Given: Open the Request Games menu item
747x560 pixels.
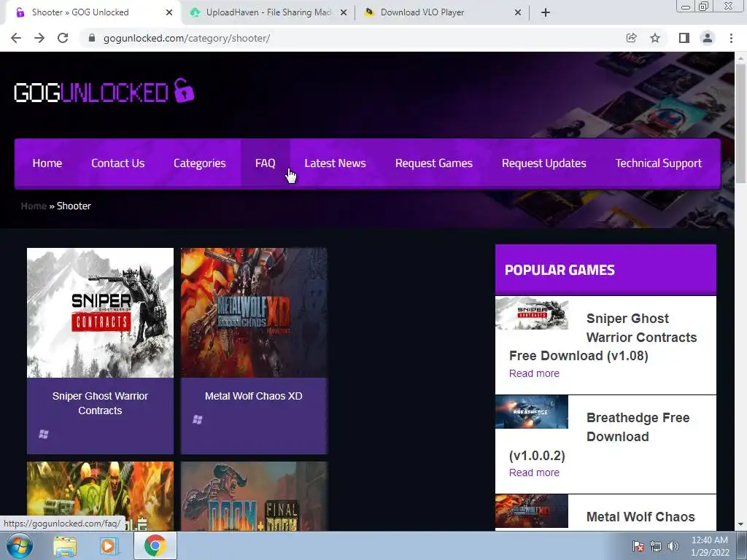Looking at the screenshot, I should (433, 163).
